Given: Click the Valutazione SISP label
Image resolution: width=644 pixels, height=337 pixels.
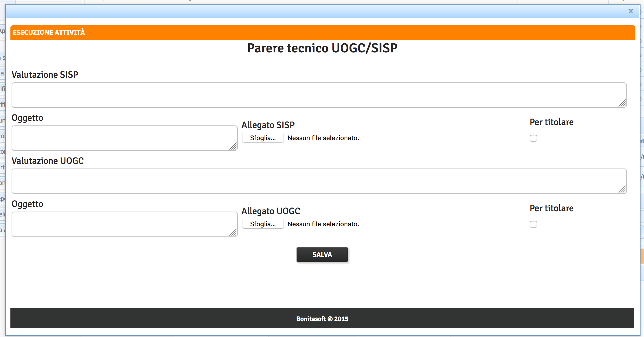Looking at the screenshot, I should (x=45, y=75).
